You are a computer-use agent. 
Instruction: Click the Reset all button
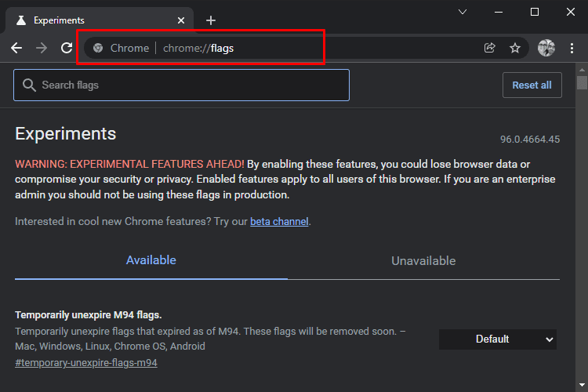pyautogui.click(x=532, y=85)
